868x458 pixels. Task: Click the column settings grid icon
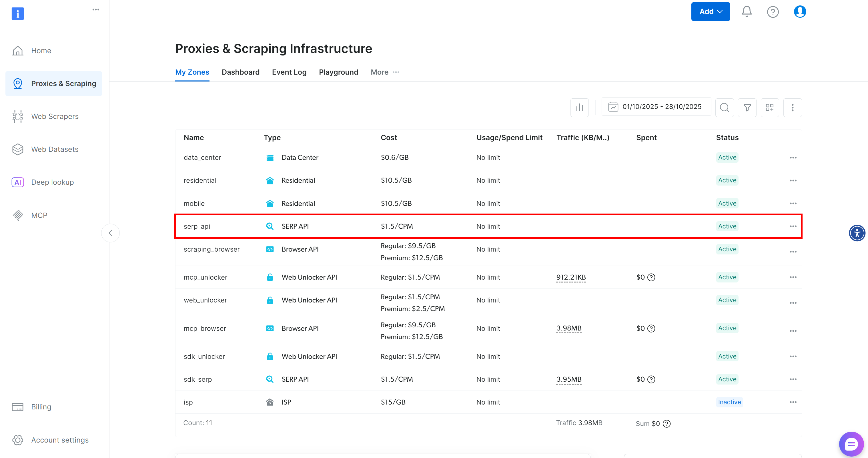(770, 107)
